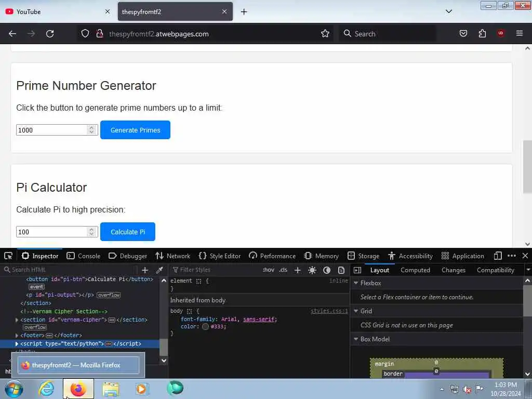Image resolution: width=532 pixels, height=399 pixels.
Task: Open the Debugger panel
Action: coord(128,256)
